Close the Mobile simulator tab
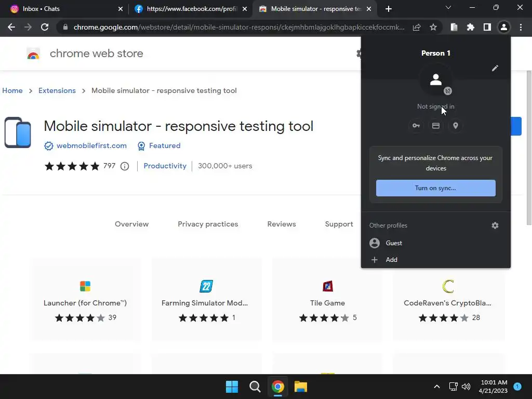 (369, 9)
